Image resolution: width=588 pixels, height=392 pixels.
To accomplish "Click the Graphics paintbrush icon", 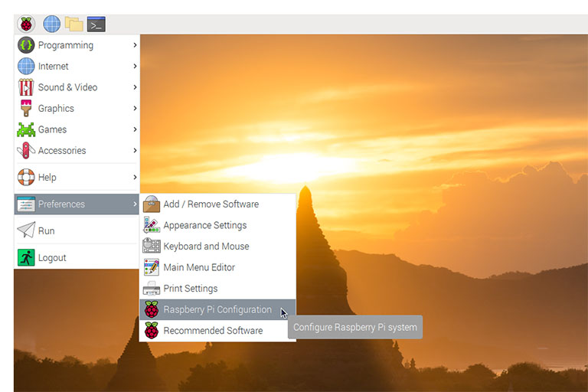I will tap(26, 108).
